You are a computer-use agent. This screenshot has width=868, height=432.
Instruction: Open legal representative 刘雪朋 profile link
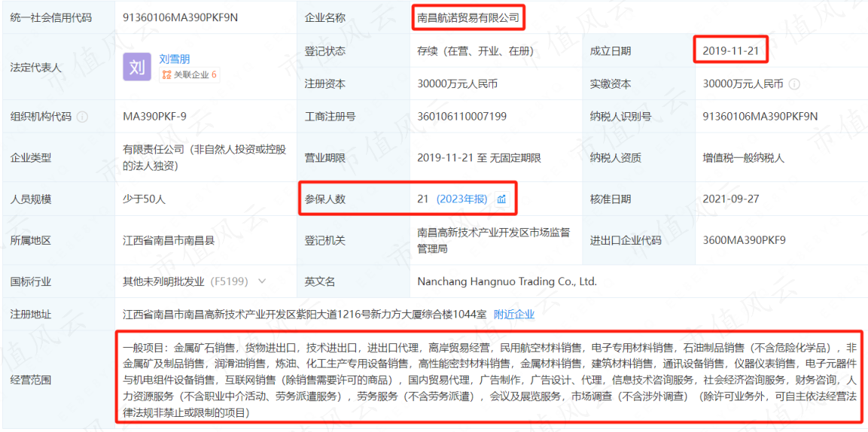(x=175, y=59)
